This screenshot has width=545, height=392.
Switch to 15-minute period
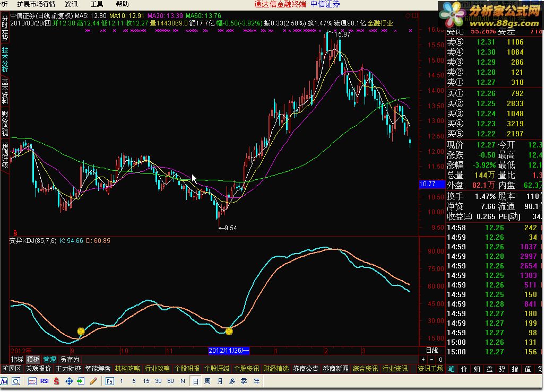click(x=146, y=381)
